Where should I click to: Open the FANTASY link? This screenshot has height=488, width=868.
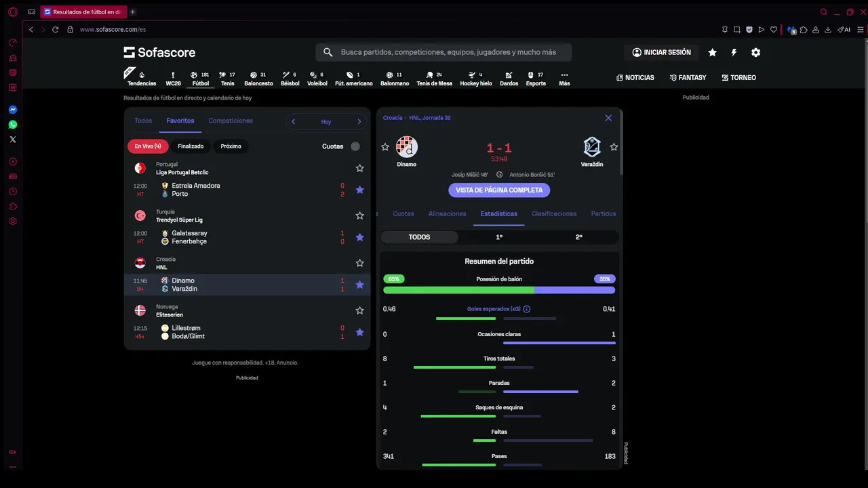pos(688,78)
